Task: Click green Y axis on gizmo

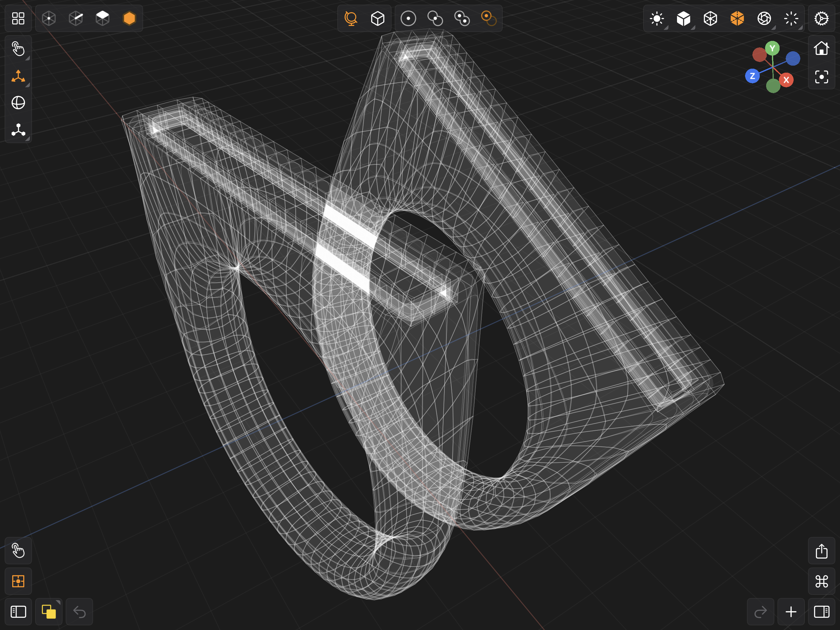Action: tap(772, 48)
